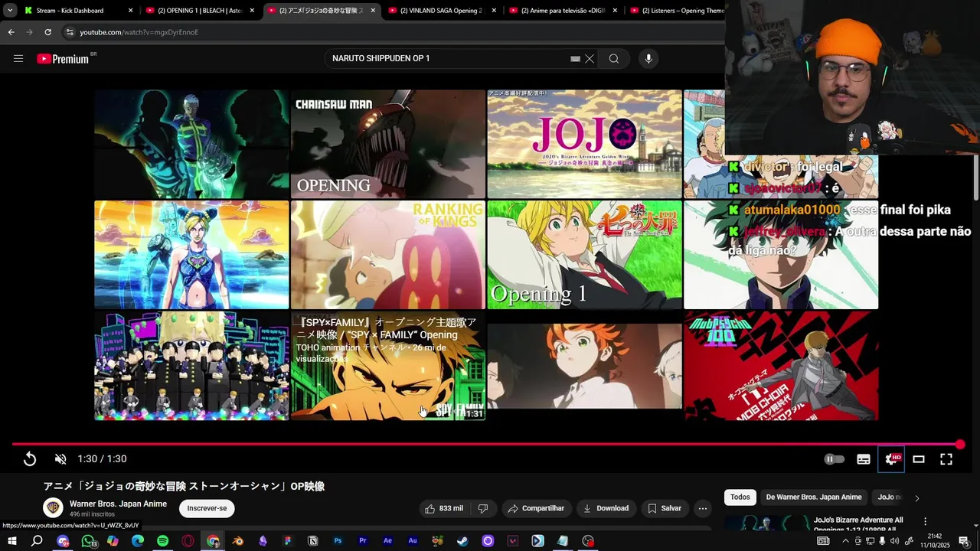Open the Seven Deadly Sins Opening 1 thumbnail

coord(585,255)
